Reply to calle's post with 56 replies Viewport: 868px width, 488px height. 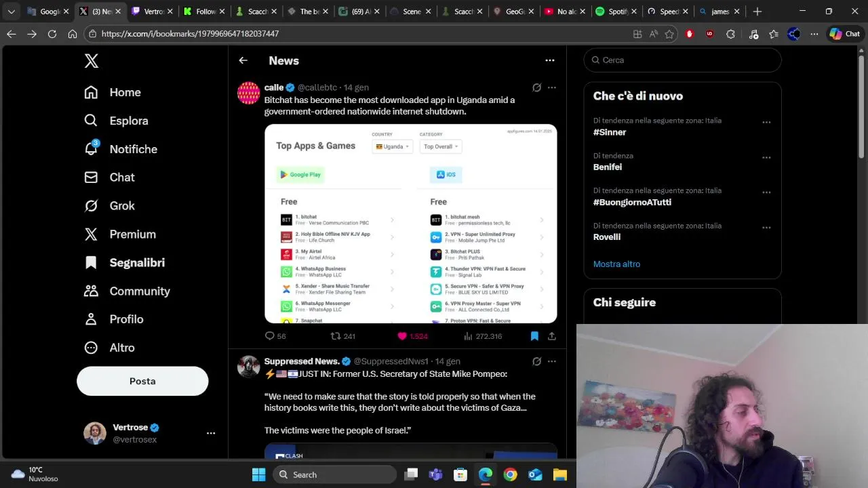(275, 336)
